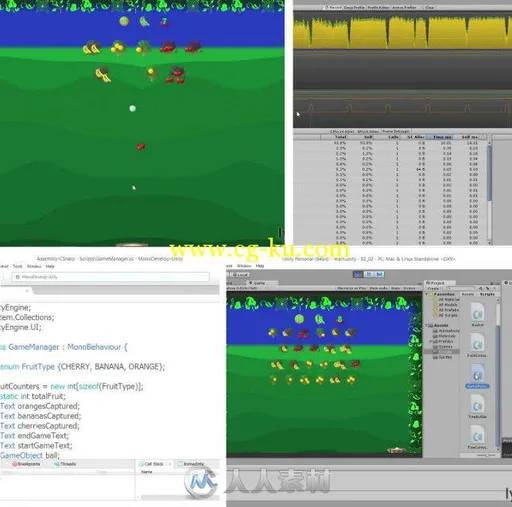Click the Play button in Unity toolbar
The width and height of the screenshot is (512, 507).
click(x=358, y=274)
